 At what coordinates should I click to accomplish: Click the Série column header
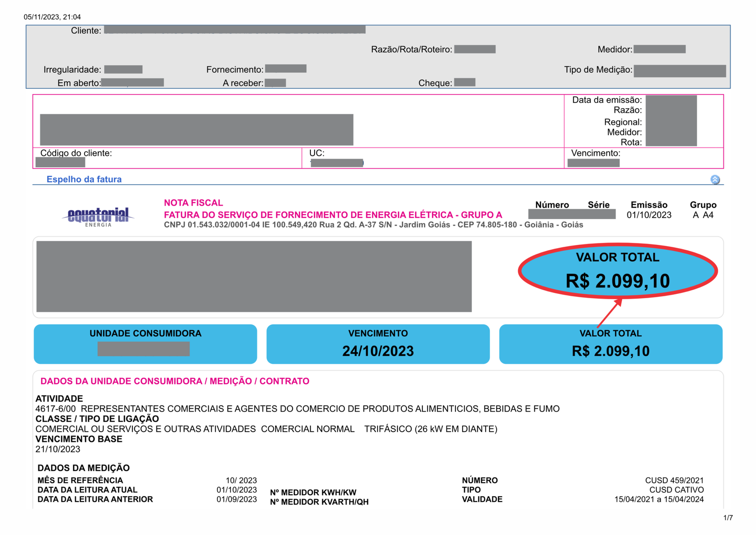click(x=598, y=205)
